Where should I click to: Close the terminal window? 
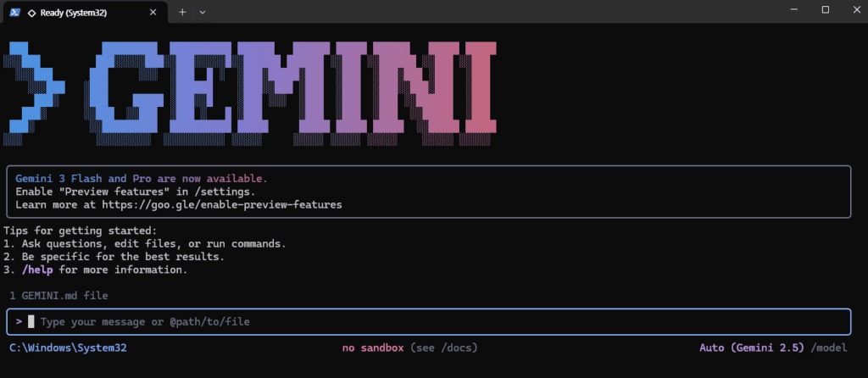[855, 10]
